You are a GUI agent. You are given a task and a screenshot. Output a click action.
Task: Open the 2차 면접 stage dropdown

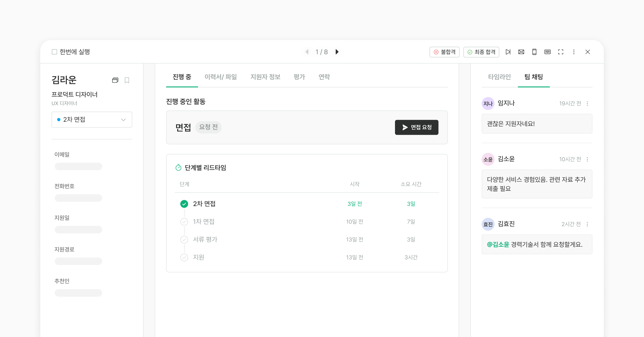(92, 120)
